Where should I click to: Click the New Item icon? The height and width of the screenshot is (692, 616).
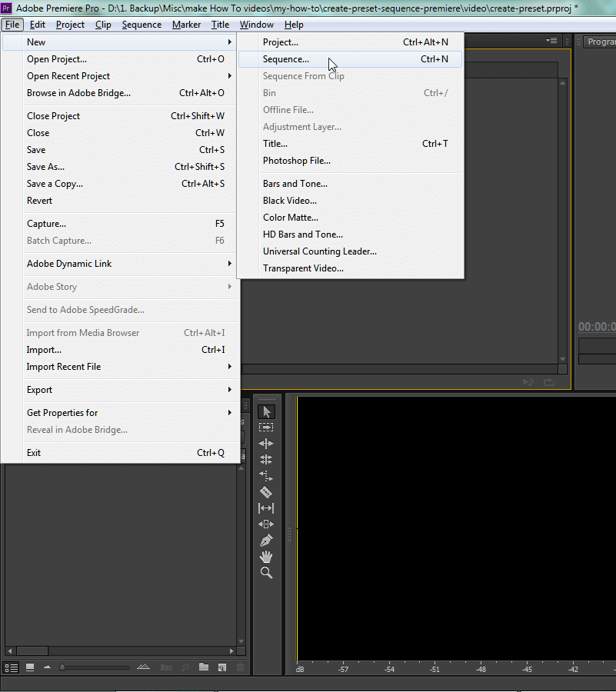[222, 667]
